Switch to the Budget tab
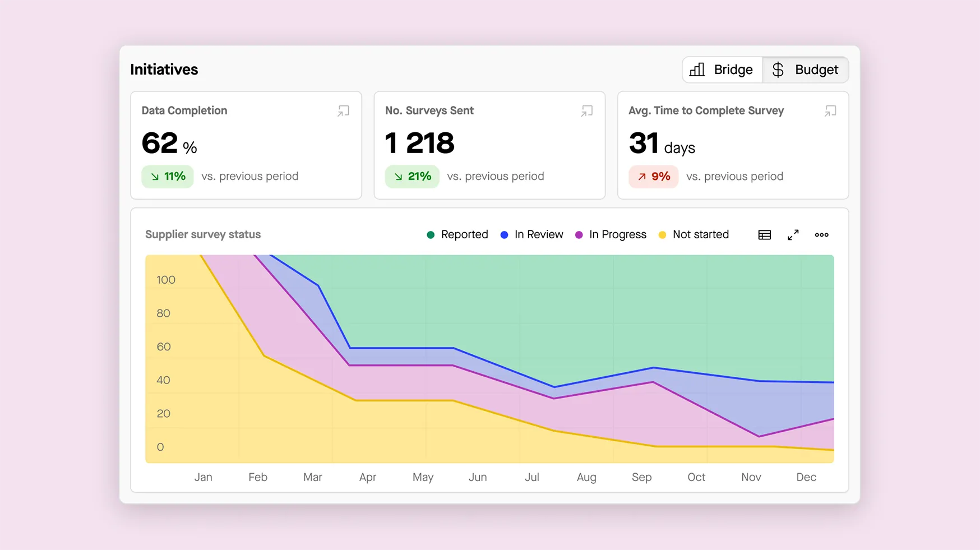The width and height of the screenshot is (980, 550). (805, 70)
